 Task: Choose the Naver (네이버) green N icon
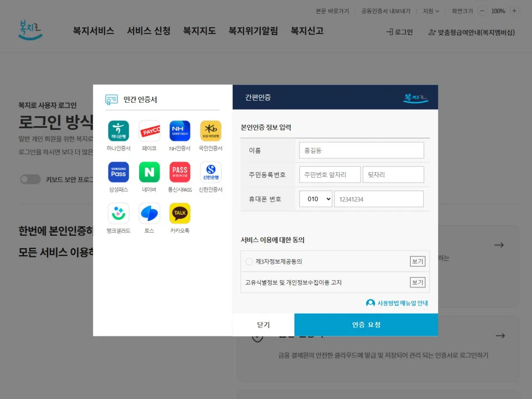pyautogui.click(x=149, y=172)
